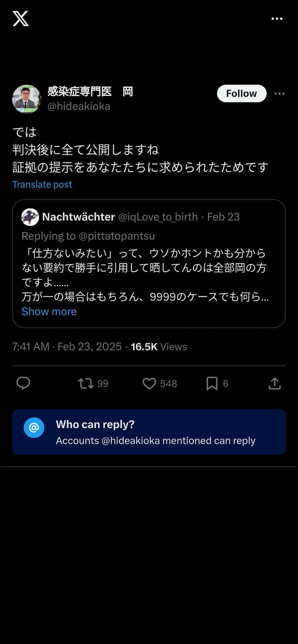Viewport: 298px width, 644px height.
Task: Open the 16.5K Views analytics
Action: (159, 347)
